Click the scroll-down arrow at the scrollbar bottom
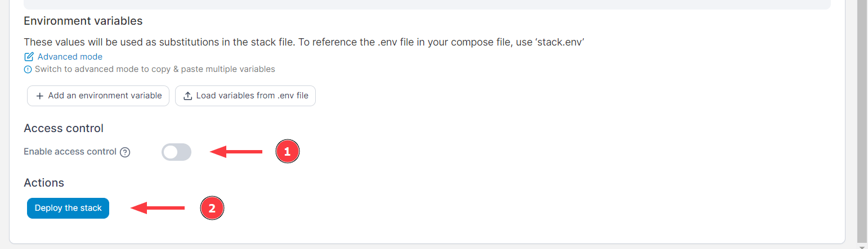The height and width of the screenshot is (249, 868). (862, 246)
